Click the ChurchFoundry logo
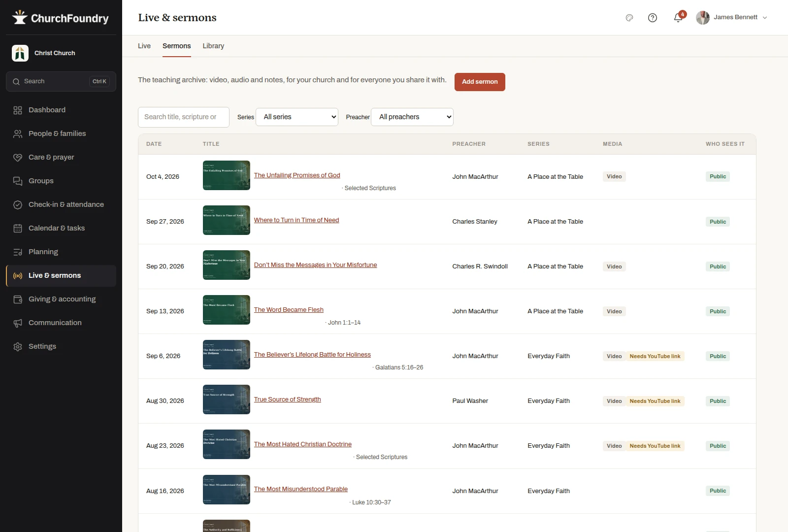788x532 pixels. [x=61, y=18]
